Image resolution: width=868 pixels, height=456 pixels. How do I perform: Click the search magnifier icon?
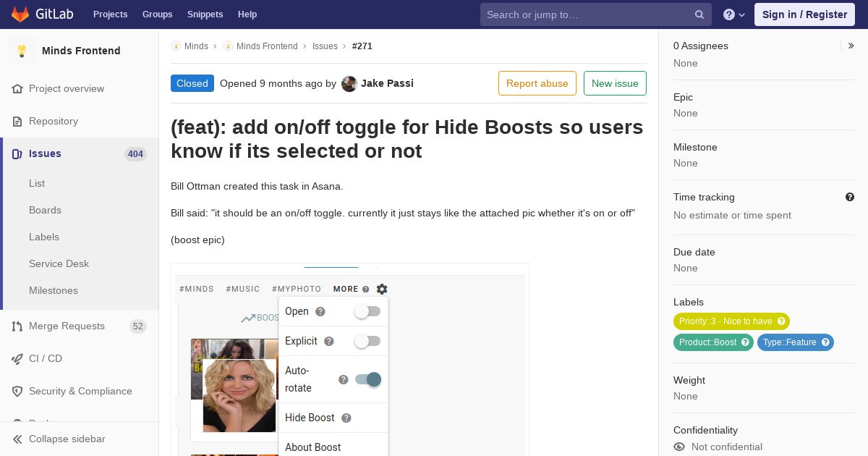[699, 14]
